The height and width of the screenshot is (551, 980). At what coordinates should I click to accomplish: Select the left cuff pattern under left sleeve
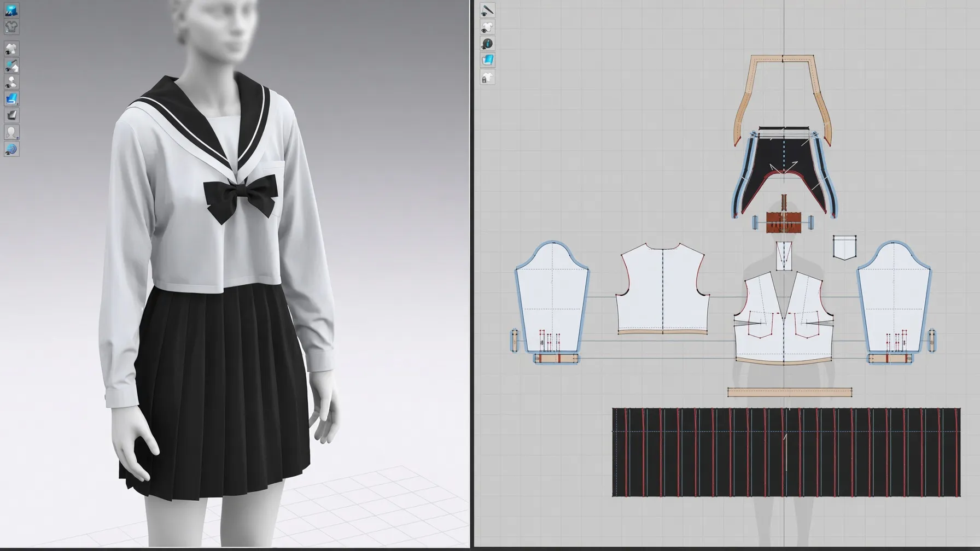556,359
